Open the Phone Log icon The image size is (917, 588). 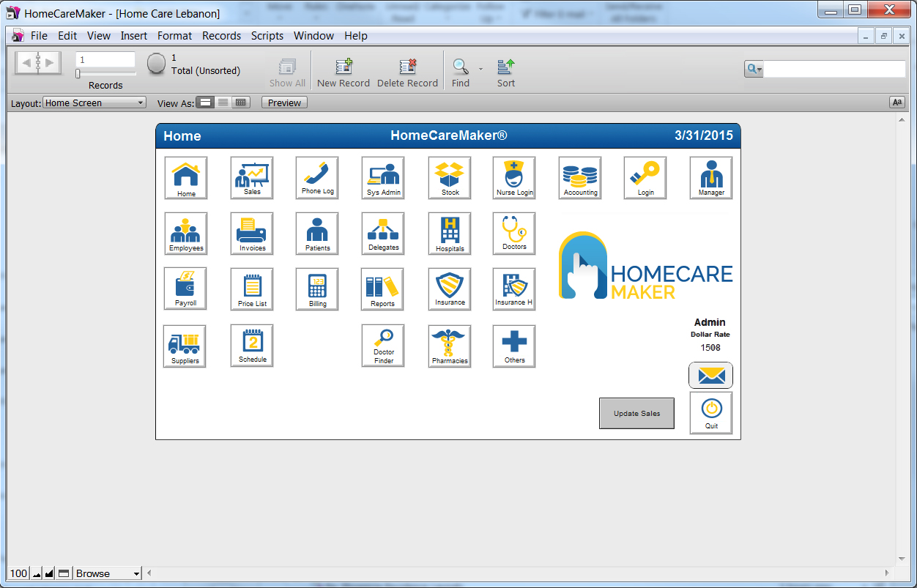[x=317, y=177]
